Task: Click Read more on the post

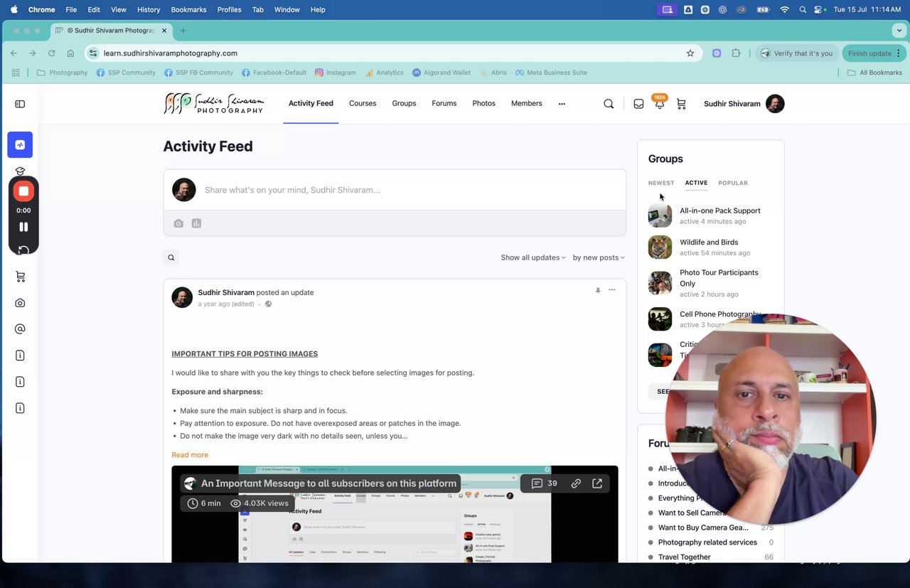Action: [190, 455]
